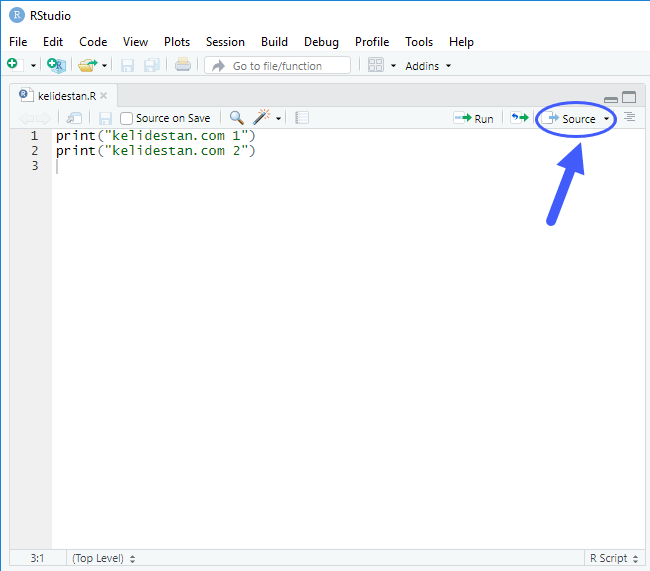Open the R Script file type selector

(614, 558)
